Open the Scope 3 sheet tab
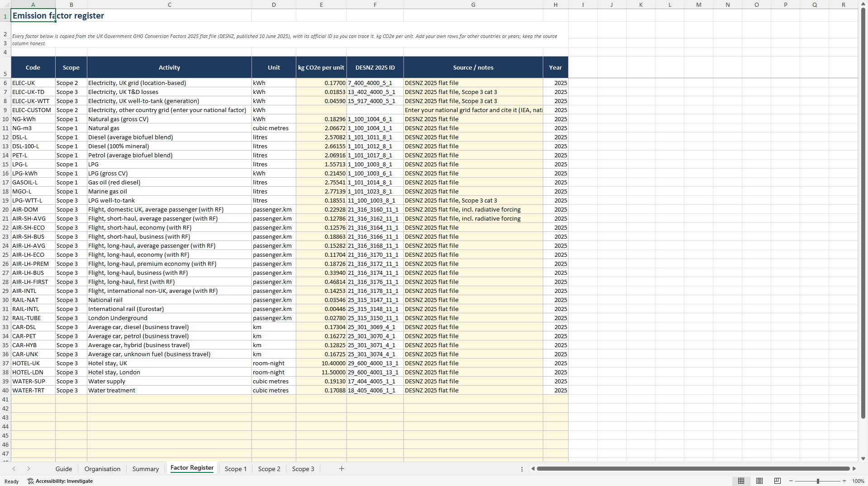Viewport: 868px width, 486px height. point(303,469)
